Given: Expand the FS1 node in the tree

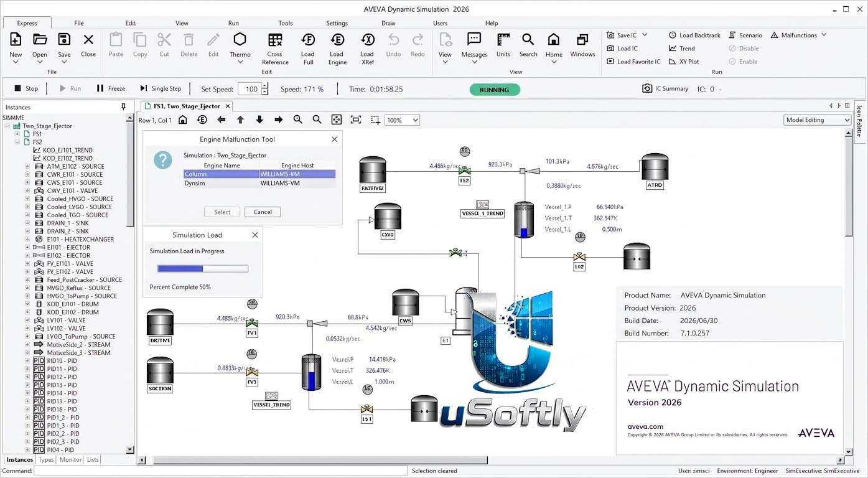Looking at the screenshot, I should click(17, 134).
